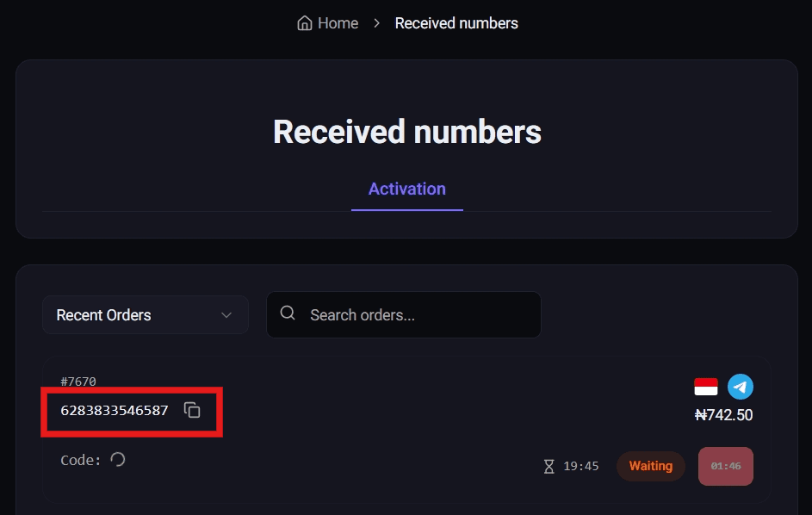The height and width of the screenshot is (515, 812).
Task: Click the ₦742.50 price
Action: pos(723,415)
